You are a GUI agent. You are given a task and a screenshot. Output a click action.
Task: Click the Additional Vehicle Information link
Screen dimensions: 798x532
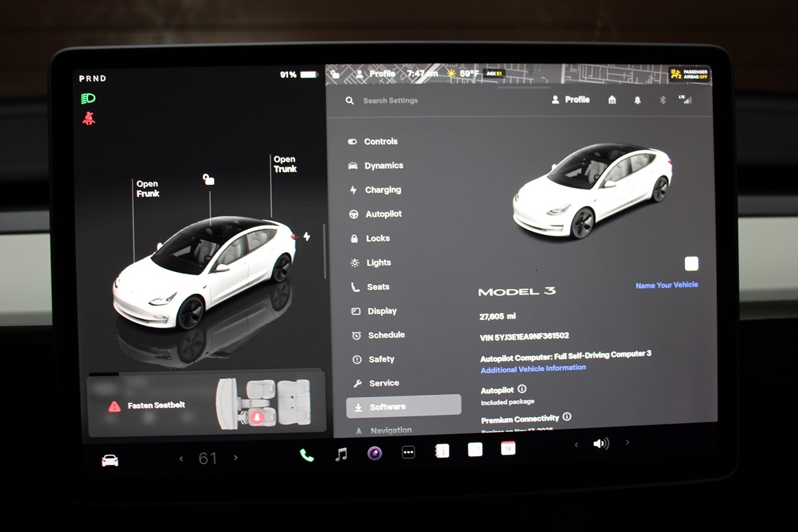[533, 368]
